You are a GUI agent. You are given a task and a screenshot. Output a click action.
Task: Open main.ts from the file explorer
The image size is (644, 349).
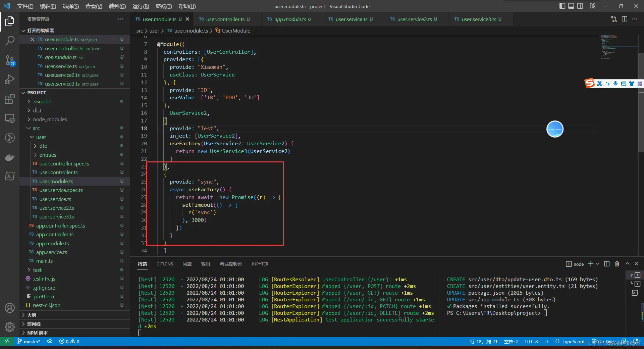(x=44, y=261)
